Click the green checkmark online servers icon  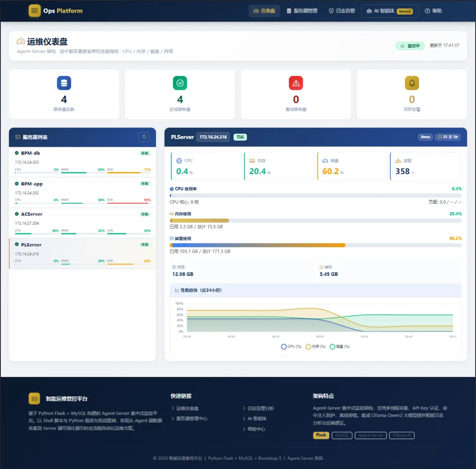[180, 83]
